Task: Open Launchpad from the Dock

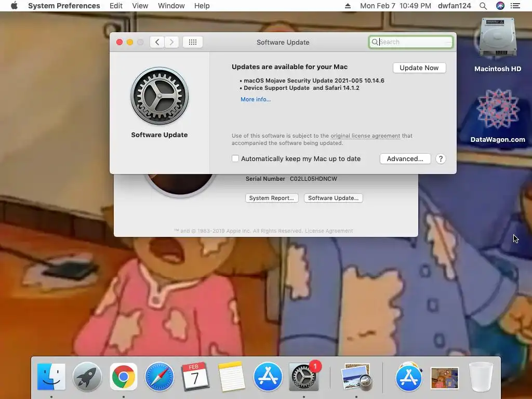Action: point(87,377)
